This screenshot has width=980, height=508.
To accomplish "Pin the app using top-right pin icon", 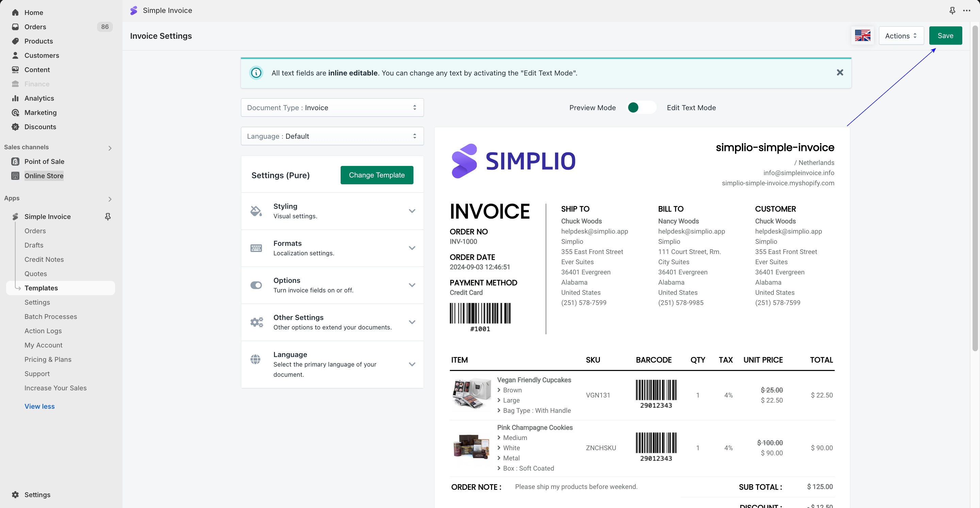I will (x=952, y=11).
